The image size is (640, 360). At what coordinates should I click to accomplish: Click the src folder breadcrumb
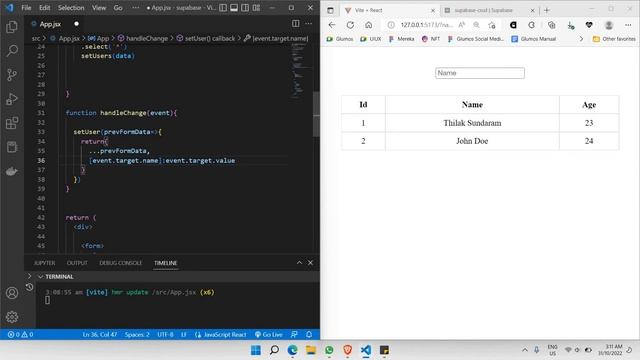pos(36,38)
